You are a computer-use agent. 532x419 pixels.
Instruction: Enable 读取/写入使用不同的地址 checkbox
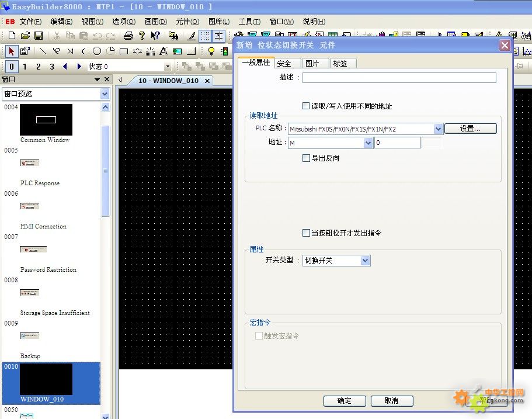pyautogui.click(x=305, y=106)
